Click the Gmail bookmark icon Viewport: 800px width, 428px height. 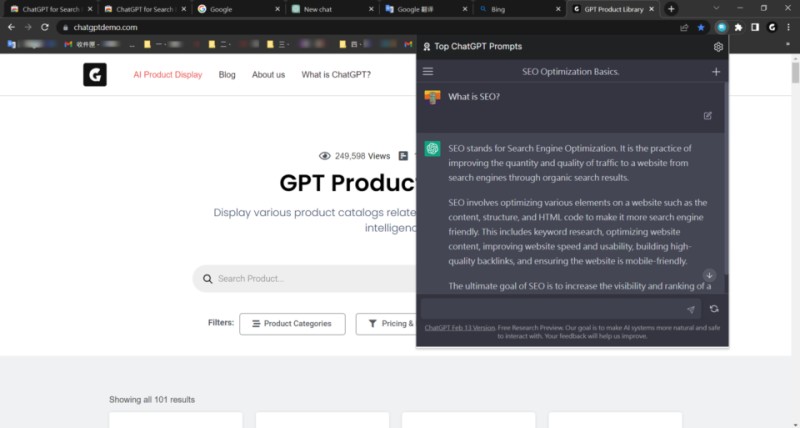pos(68,44)
